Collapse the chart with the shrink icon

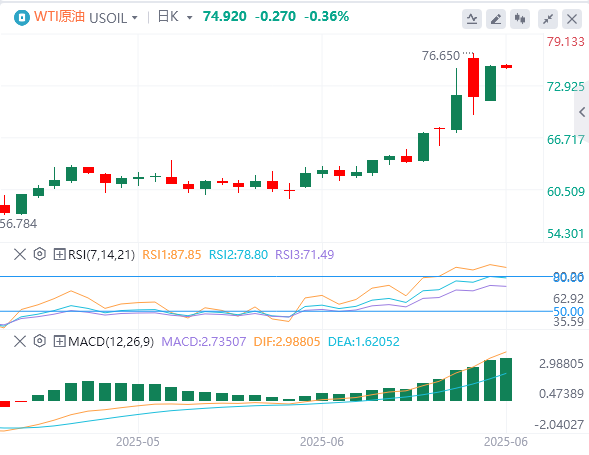click(x=548, y=19)
